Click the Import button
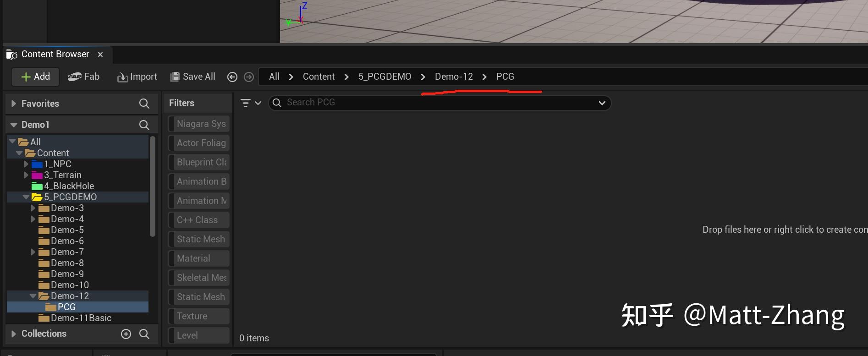Screen dimensions: 868x356 tap(137, 77)
